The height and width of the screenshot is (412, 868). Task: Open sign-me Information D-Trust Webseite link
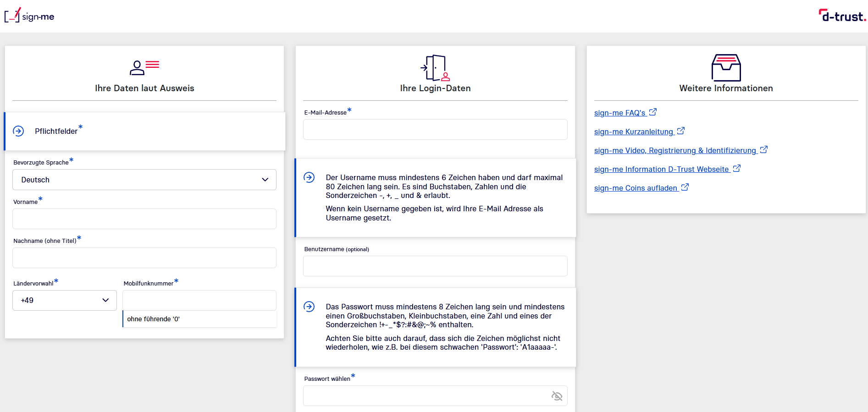point(662,169)
